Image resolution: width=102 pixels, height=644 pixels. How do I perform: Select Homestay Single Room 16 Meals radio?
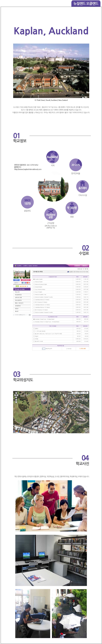pyautogui.click(x=34, y=319)
